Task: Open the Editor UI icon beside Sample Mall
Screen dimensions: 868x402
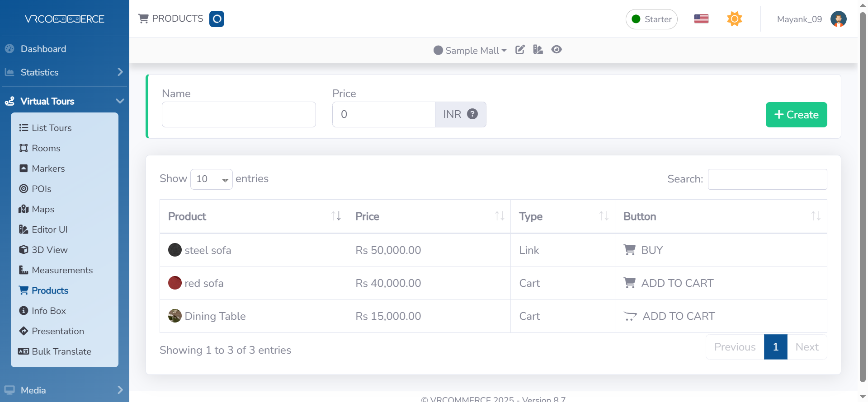Action: click(x=538, y=50)
